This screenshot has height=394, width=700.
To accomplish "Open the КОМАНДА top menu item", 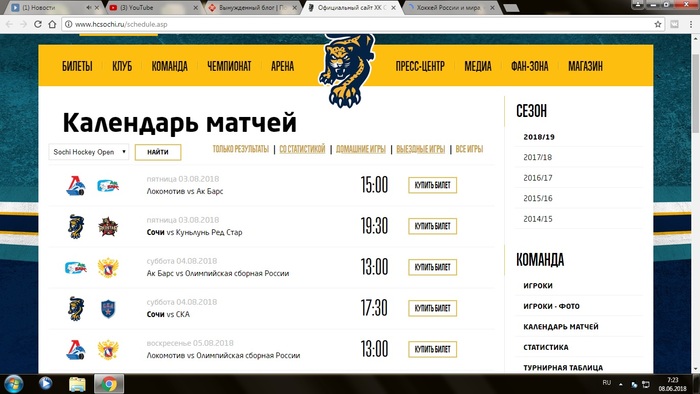I will tap(169, 66).
